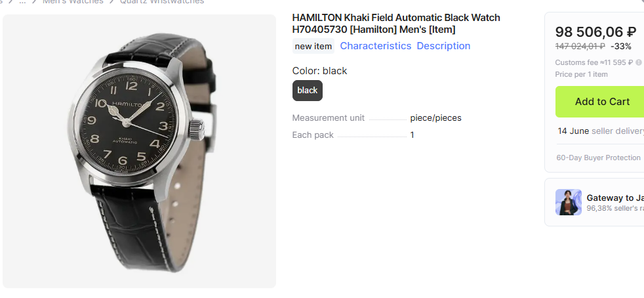Go to Quartz Wristwatches breadcrumb category
The width and height of the screenshot is (644, 298).
click(162, 2)
